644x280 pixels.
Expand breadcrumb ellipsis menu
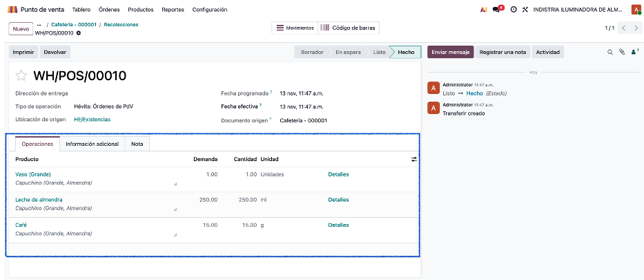click(39, 25)
